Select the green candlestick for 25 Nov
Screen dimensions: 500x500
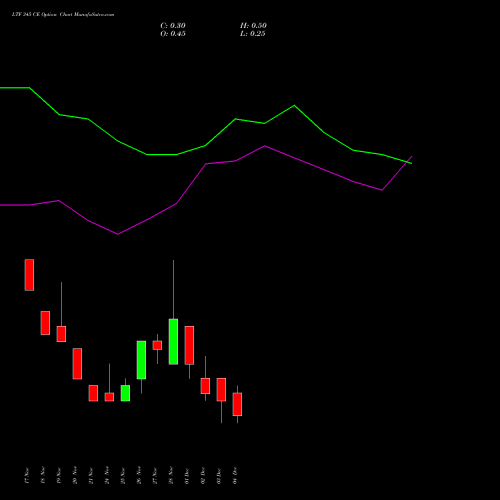125,393
